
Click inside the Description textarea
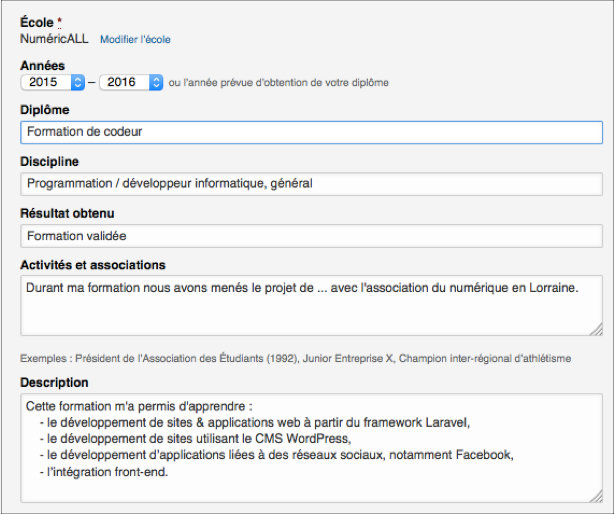point(311,448)
